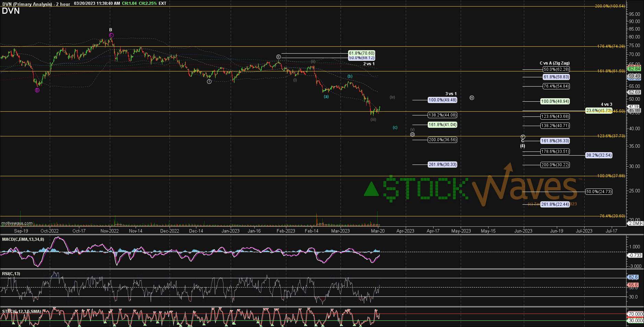
Task: Click the C vs A (Zig Zag) header label
Action: 554,63
